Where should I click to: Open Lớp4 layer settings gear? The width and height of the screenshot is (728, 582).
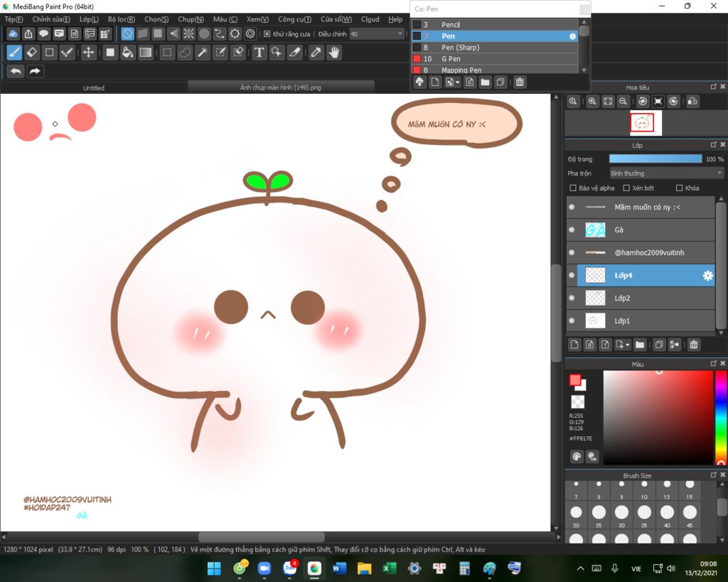point(707,276)
